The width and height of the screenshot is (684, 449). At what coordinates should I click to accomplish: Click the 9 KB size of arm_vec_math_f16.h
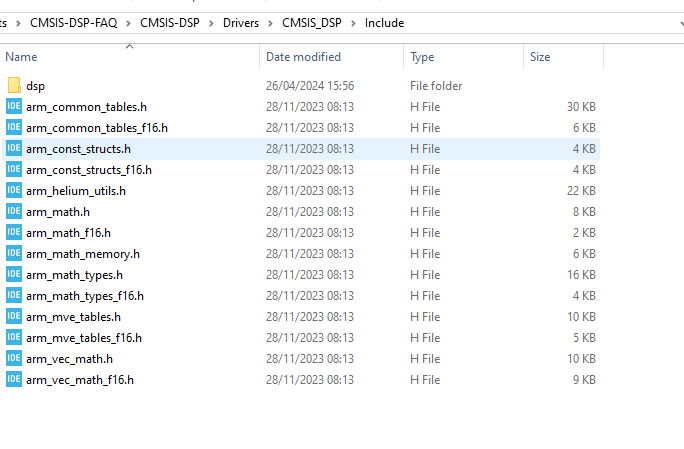tap(585, 379)
